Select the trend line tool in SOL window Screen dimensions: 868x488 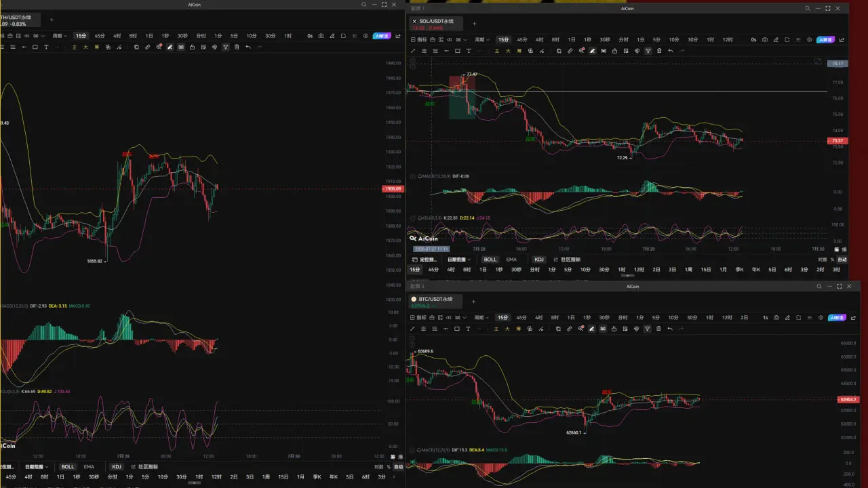coord(413,50)
